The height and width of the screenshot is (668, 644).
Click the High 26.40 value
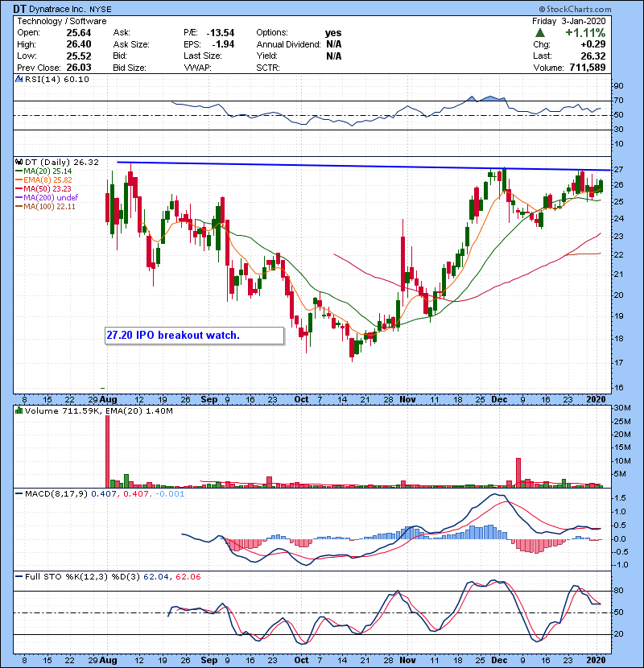[79, 44]
